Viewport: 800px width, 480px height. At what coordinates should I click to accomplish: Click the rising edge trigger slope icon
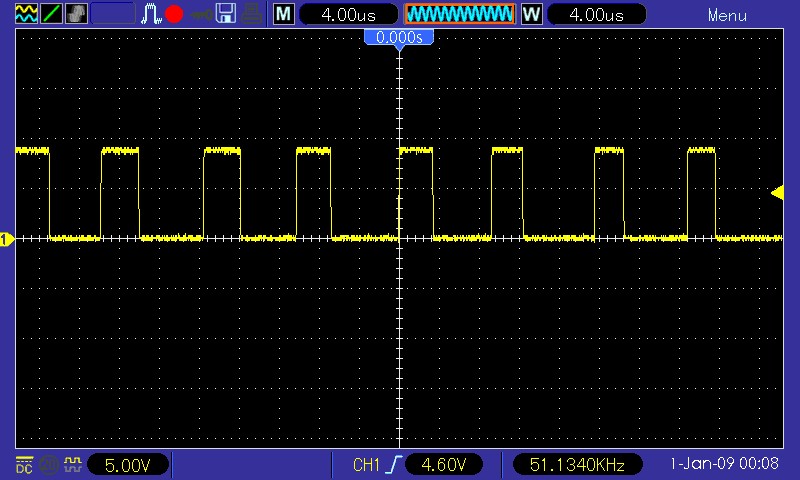click(394, 465)
